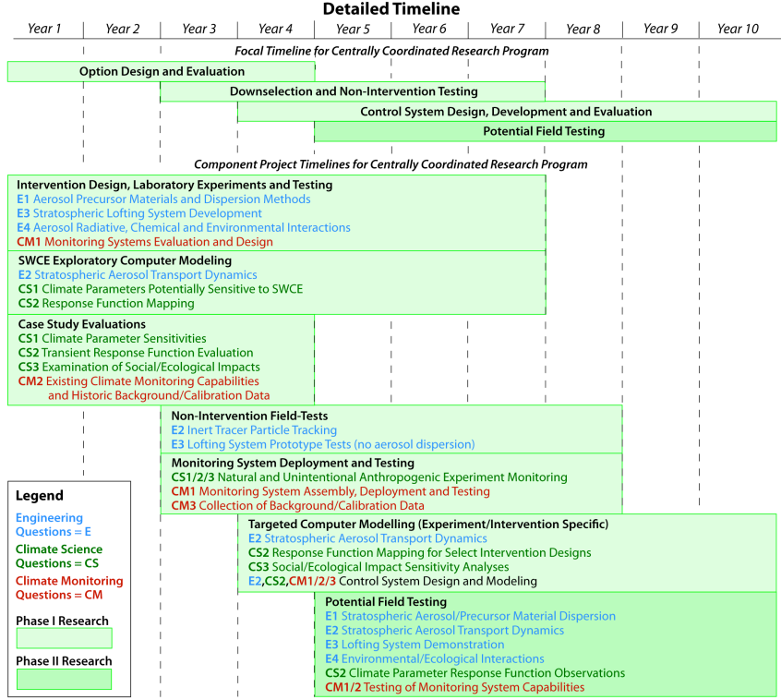Image resolution: width=781 pixels, height=700 pixels.
Task: Click 'CS2 Response Function Mapping' under SWCE
Action: (106, 304)
